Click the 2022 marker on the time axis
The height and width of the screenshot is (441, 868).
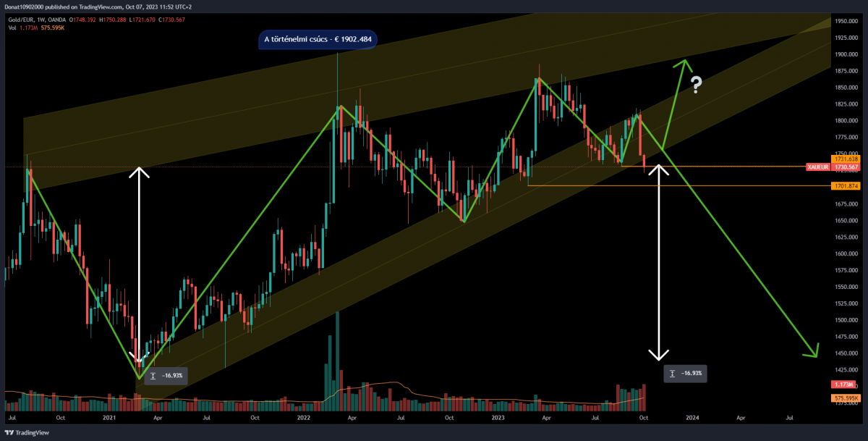point(303,418)
